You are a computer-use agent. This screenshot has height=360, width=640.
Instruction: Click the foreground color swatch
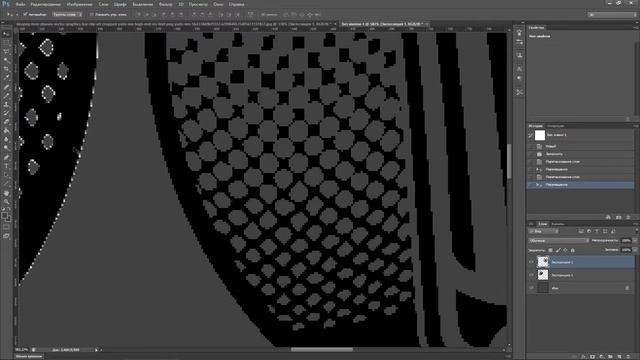click(4, 215)
